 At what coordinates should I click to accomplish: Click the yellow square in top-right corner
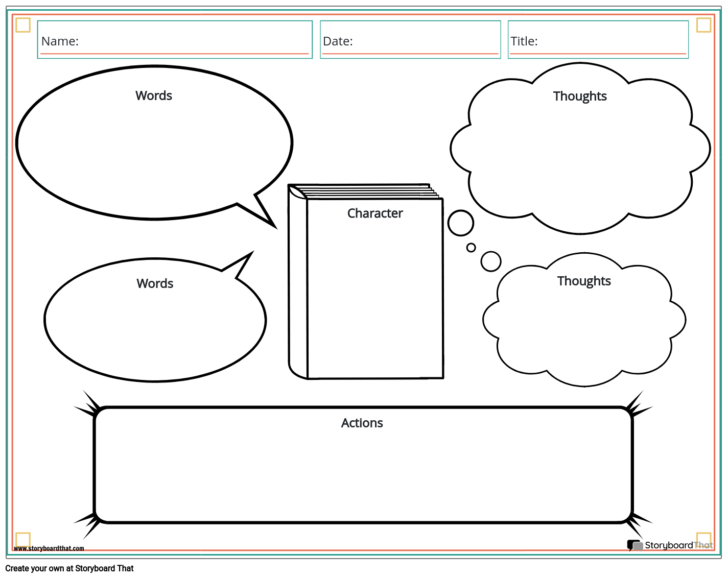coord(704,25)
